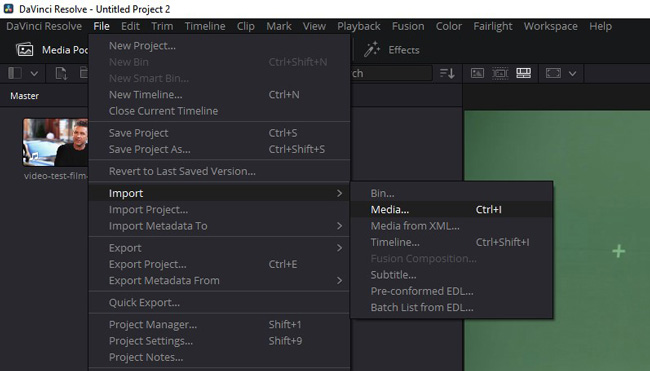Click the viewer fit frame icon
The height and width of the screenshot is (371, 650).
click(553, 73)
